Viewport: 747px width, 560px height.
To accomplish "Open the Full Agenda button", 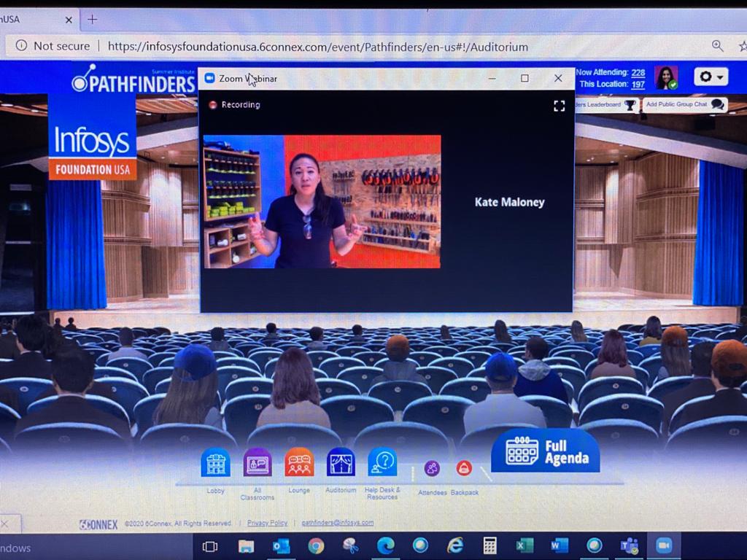I will coord(546,451).
